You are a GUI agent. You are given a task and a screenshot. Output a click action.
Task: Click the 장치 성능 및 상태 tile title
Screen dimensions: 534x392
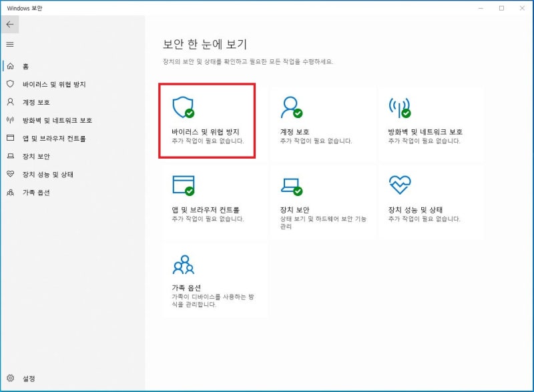(415, 209)
